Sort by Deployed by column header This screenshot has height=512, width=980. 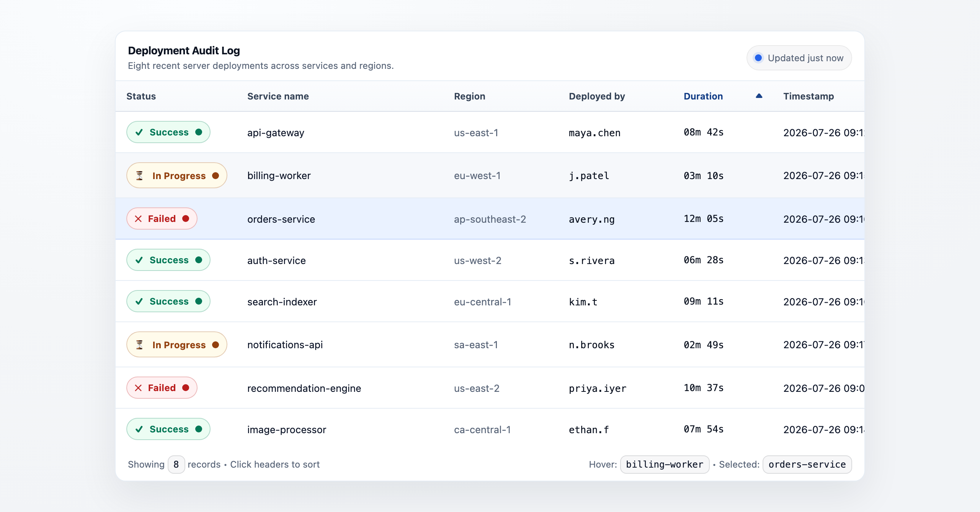pos(597,96)
